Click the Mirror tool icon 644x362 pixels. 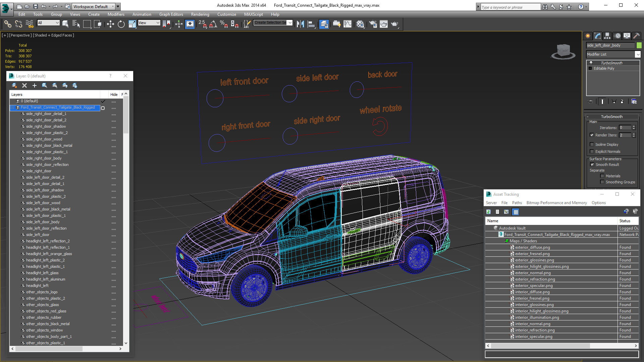tap(300, 24)
